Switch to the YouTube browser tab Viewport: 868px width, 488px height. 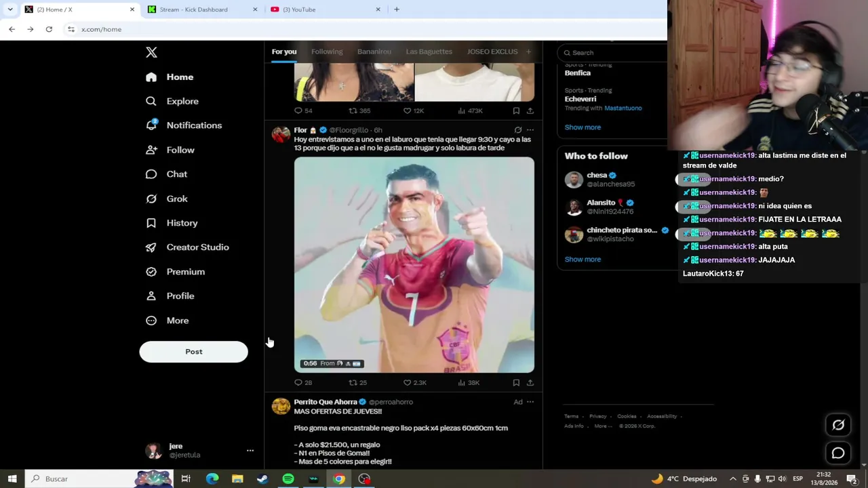(x=325, y=9)
